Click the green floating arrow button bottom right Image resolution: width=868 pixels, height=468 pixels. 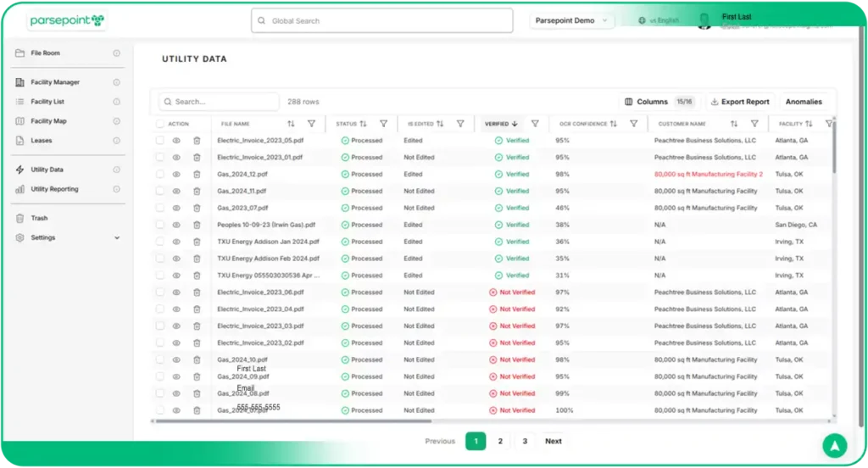[834, 445]
